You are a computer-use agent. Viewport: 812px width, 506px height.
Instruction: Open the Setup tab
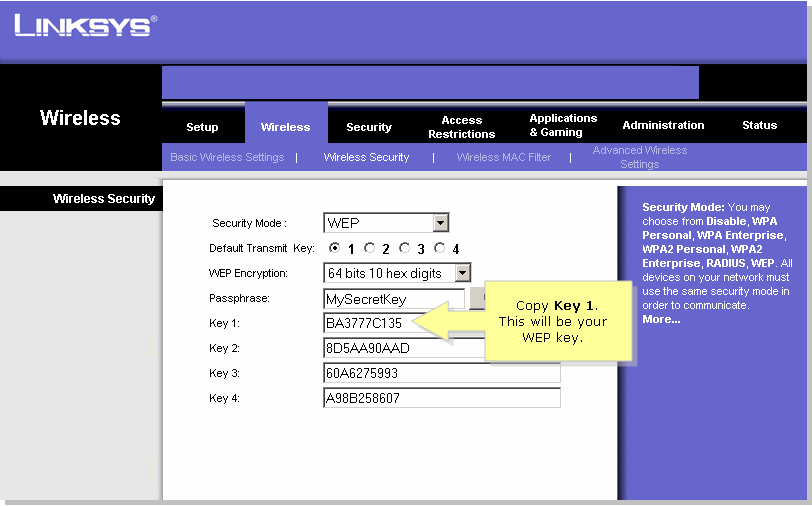[x=202, y=127]
